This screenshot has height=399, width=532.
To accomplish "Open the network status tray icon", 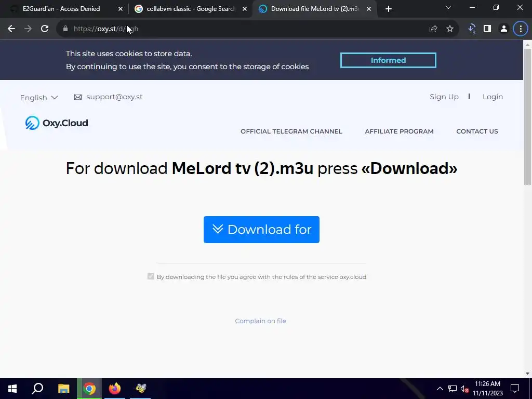I will coord(453,389).
